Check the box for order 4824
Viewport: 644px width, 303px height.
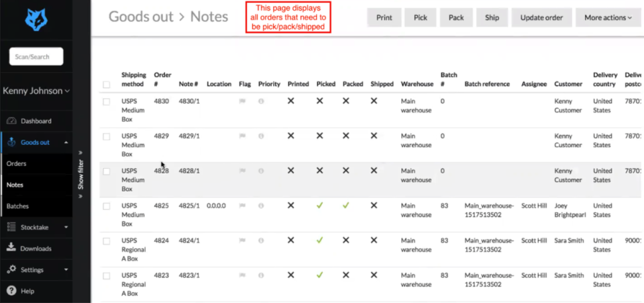point(107,241)
